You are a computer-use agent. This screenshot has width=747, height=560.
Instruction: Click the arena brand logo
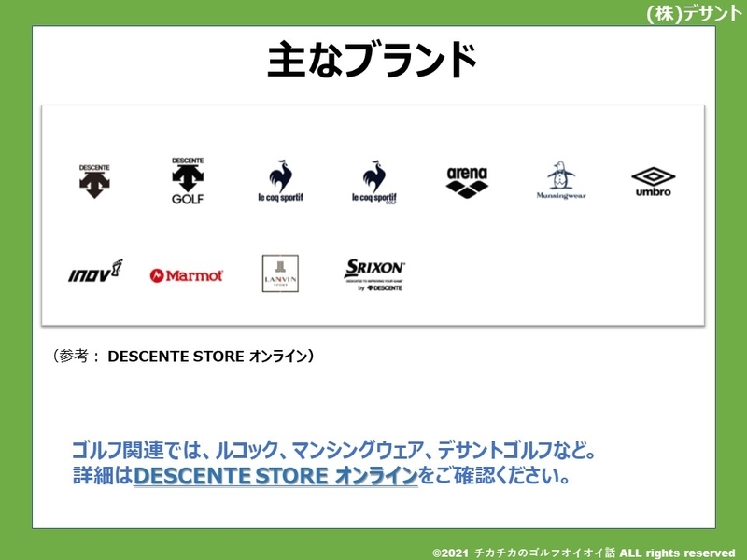tap(468, 182)
